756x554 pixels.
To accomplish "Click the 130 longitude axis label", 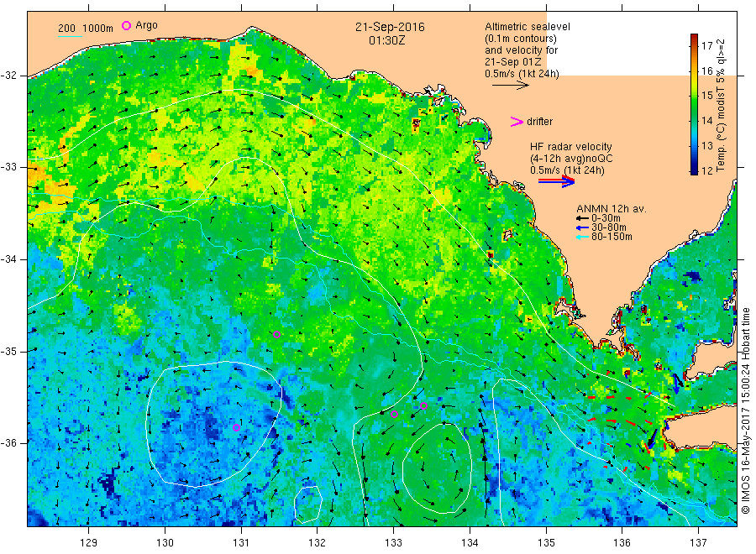I will 165,543.
